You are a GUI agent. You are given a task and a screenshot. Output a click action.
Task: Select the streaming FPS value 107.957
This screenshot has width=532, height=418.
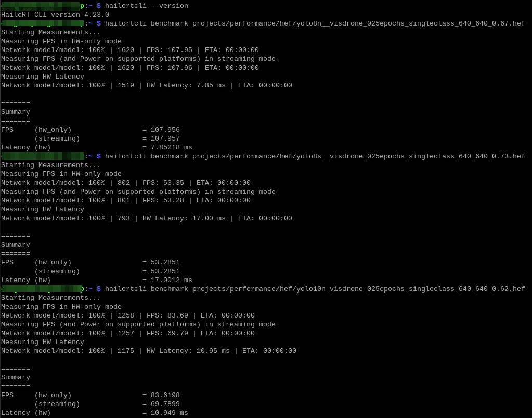click(x=165, y=138)
